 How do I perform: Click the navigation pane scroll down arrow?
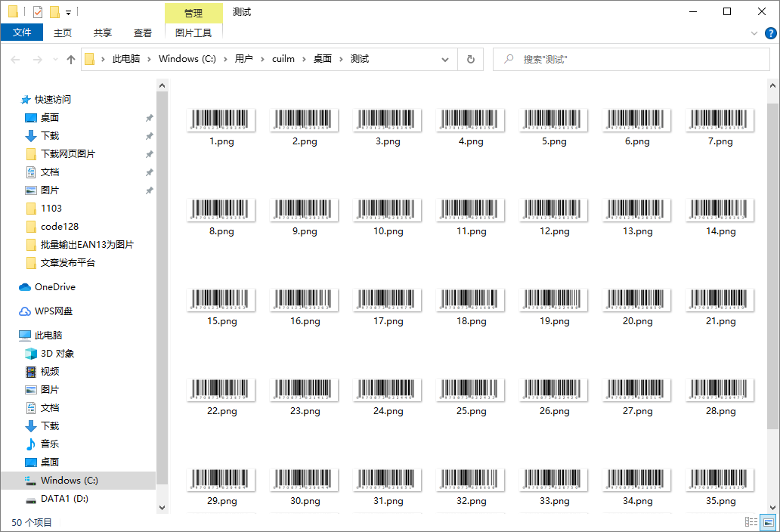coord(162,508)
